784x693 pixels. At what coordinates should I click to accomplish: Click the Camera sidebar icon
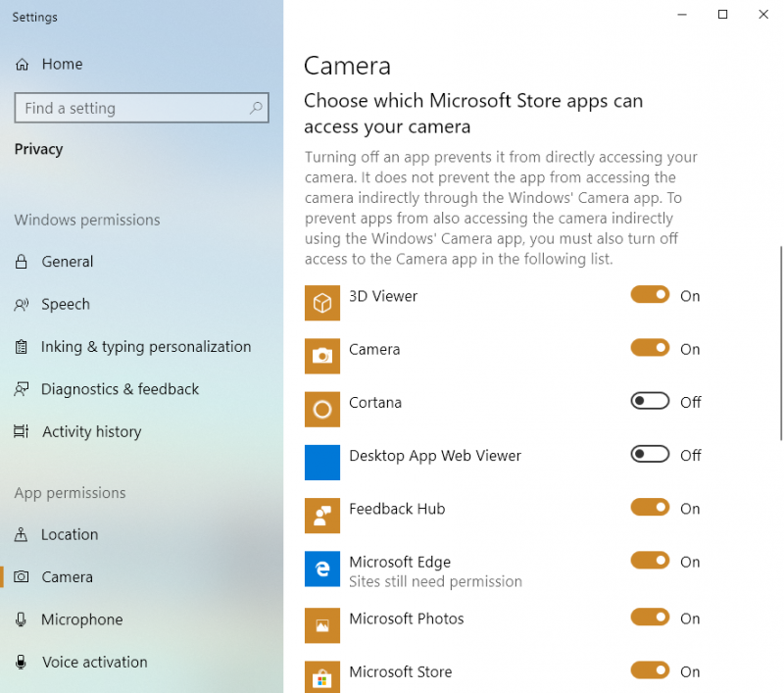pyautogui.click(x=21, y=577)
